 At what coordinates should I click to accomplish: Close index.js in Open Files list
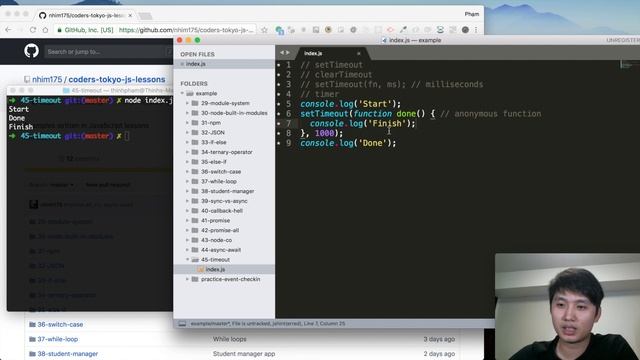click(x=182, y=64)
